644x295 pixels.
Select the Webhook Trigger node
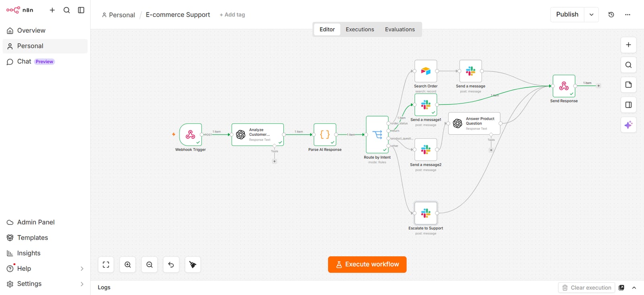click(x=190, y=135)
